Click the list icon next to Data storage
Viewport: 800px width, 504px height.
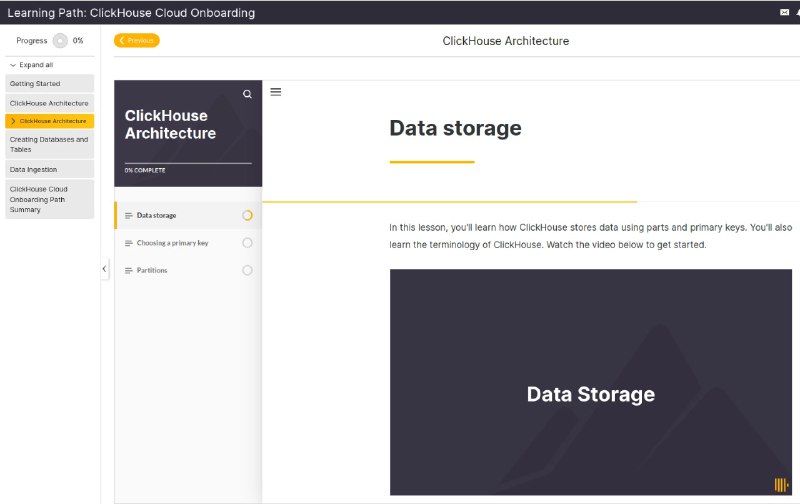coord(129,216)
